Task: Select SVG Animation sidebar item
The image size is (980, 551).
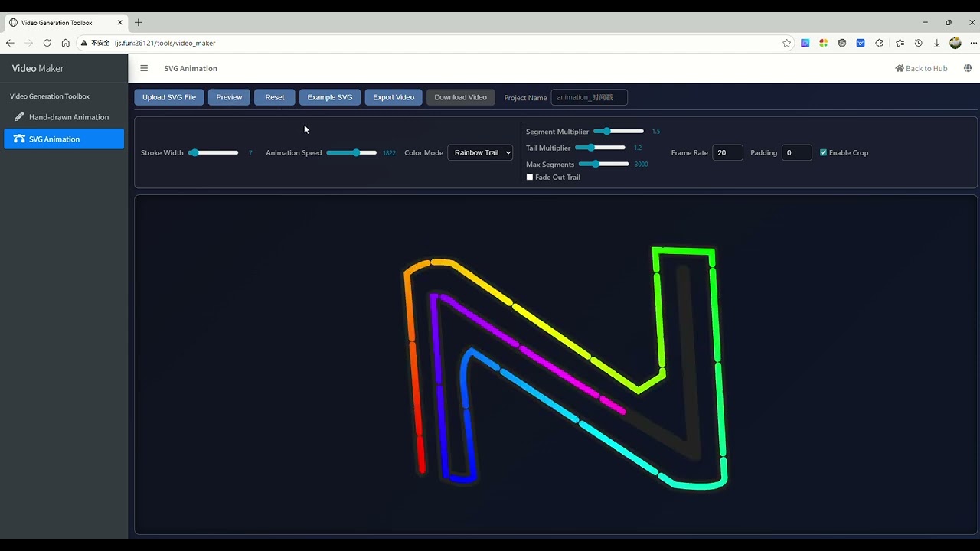Action: click(64, 139)
